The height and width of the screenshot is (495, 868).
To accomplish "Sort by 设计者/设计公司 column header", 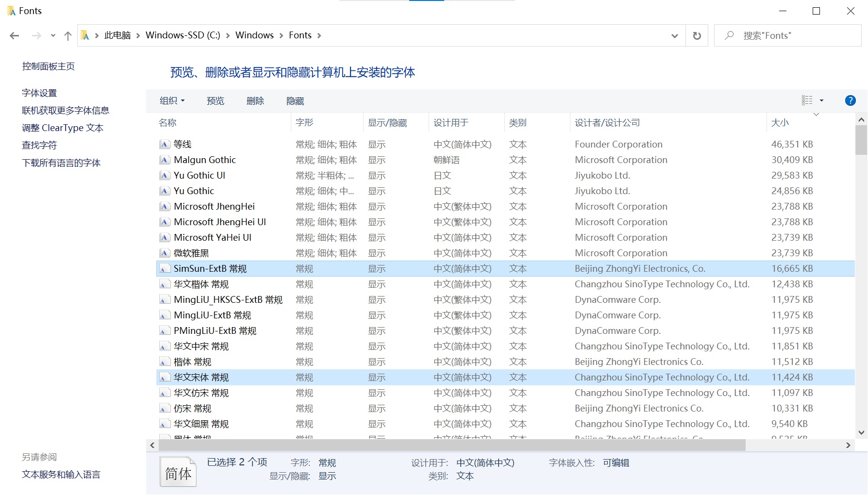I will 668,123.
